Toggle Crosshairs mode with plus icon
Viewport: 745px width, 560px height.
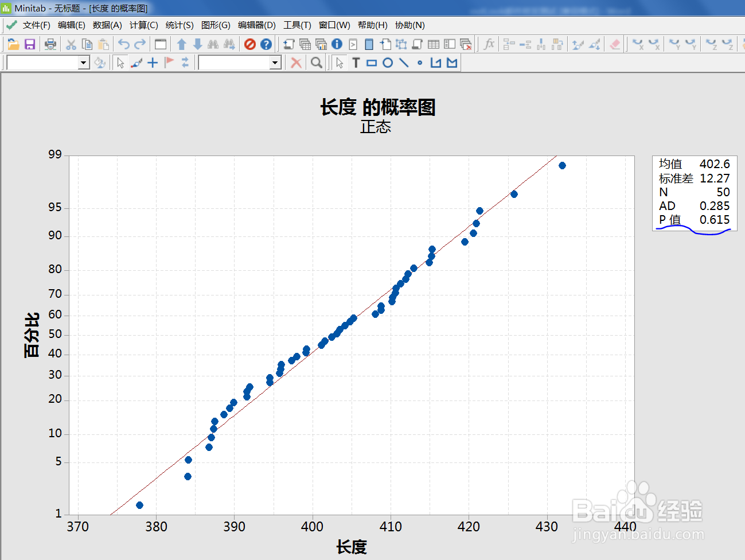pos(153,63)
